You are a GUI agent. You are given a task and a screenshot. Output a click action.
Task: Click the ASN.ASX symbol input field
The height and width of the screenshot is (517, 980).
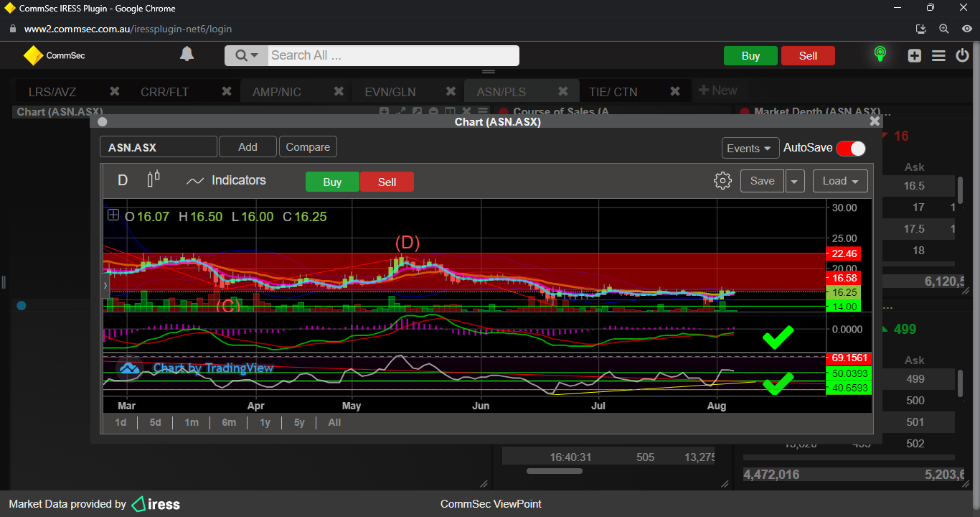tap(159, 147)
